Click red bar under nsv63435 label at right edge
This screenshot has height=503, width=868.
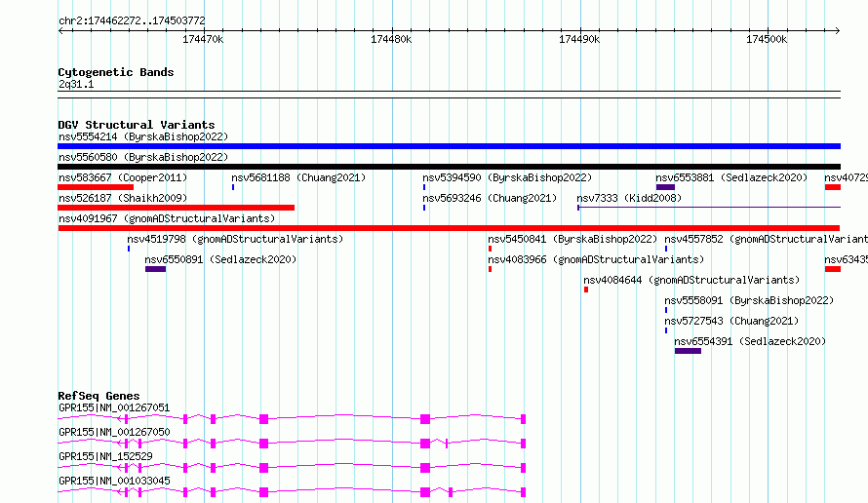click(833, 269)
